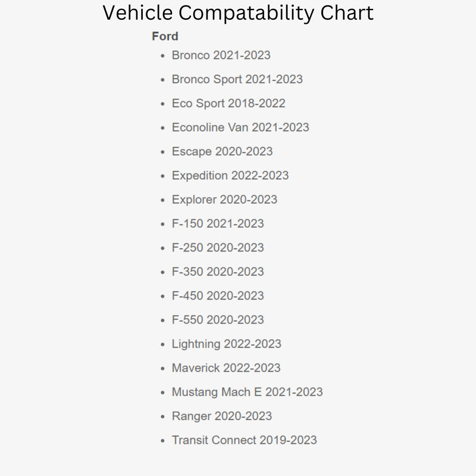The image size is (476, 476).
Task: Click the bullet beside Bronco 2021-2023
Action: [x=162, y=56]
